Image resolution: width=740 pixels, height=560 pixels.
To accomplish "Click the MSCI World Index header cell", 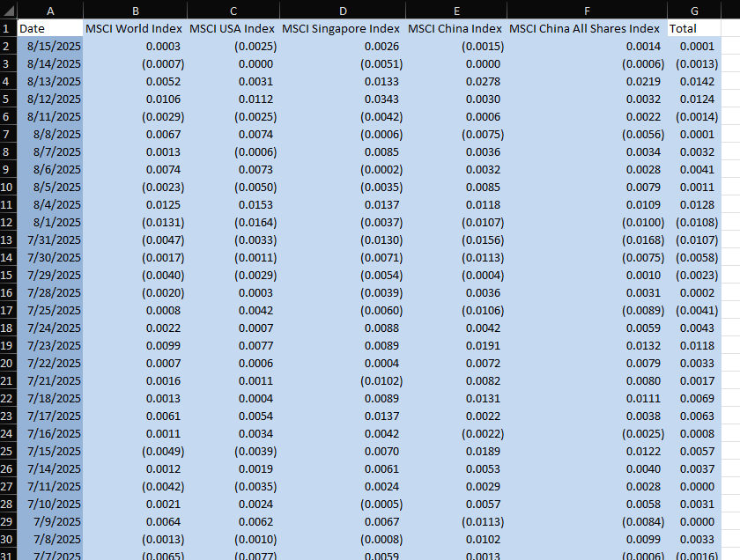I will coord(135,28).
